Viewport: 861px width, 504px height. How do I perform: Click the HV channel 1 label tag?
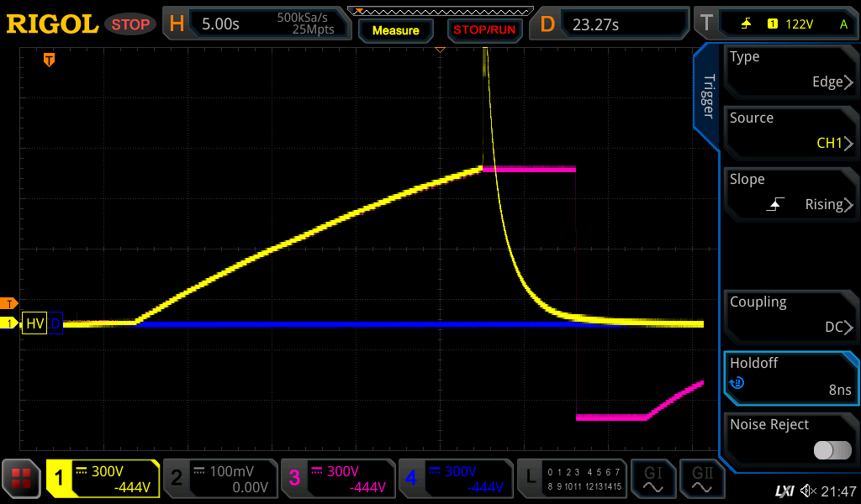click(34, 323)
